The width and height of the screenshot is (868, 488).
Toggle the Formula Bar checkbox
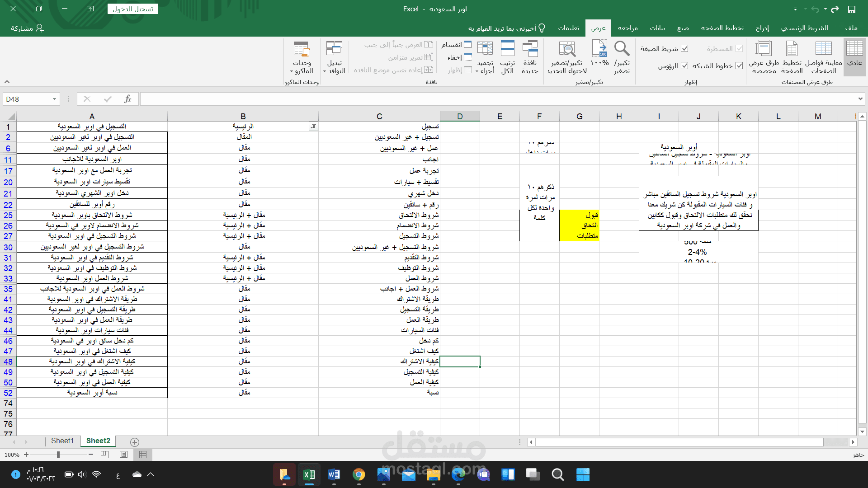[x=684, y=48]
